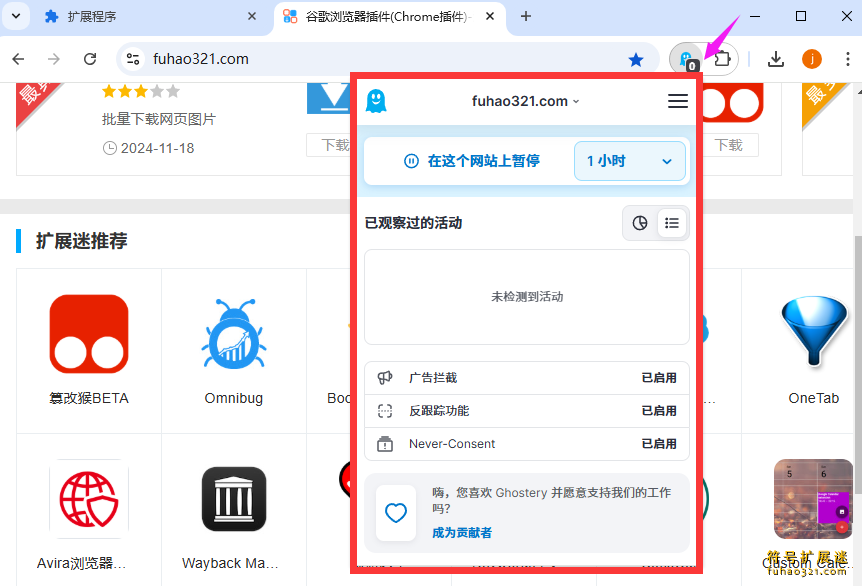
Task: Toggle 广告拦截 ad blocking setting
Action: pyautogui.click(x=527, y=378)
